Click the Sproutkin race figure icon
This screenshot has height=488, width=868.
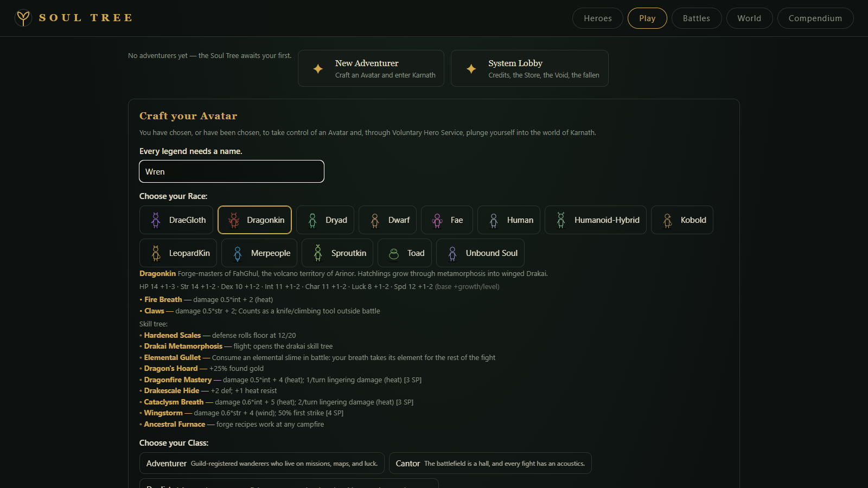pos(318,253)
